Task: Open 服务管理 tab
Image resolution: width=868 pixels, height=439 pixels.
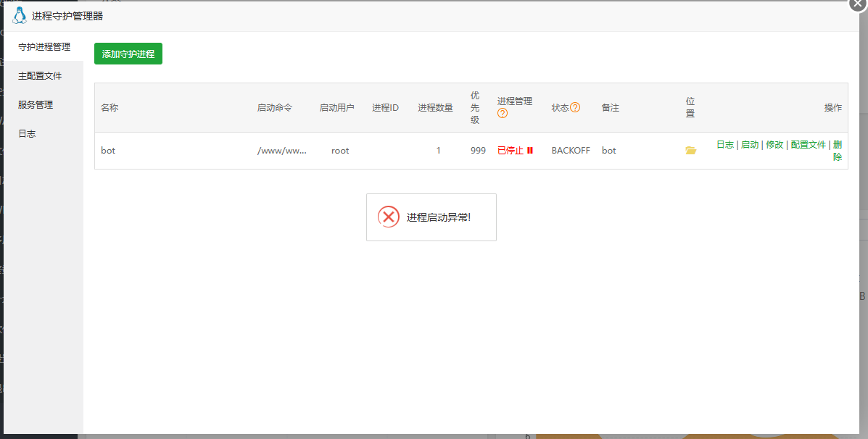Action: point(44,104)
